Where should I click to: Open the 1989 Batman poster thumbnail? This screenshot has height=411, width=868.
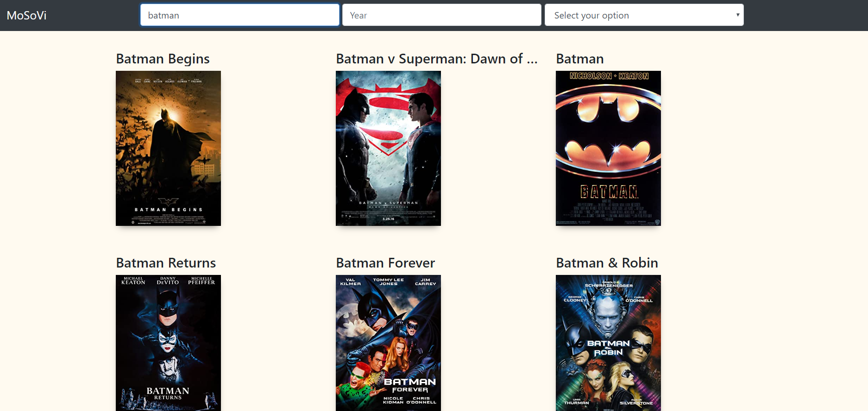tap(608, 148)
